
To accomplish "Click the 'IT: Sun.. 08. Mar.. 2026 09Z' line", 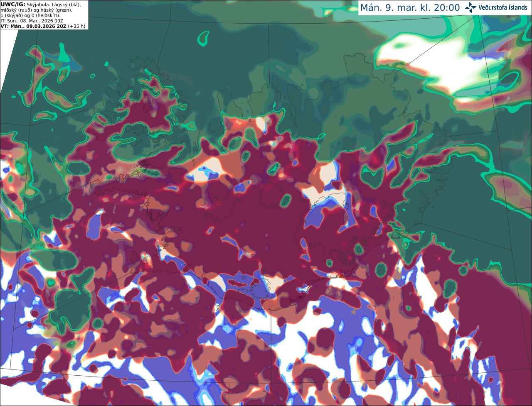I will coord(32,21).
